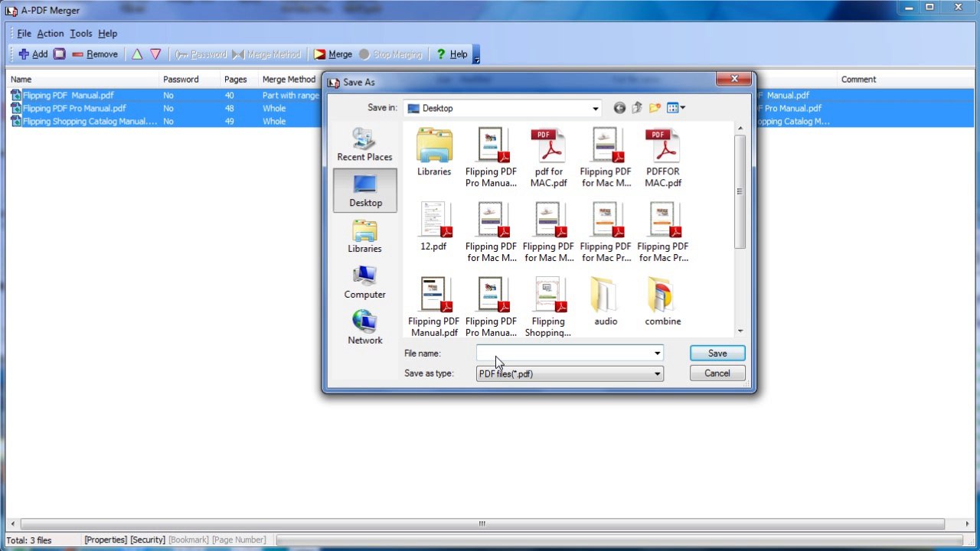980x551 pixels.
Task: Move selected file up with green triangle
Action: tap(137, 54)
